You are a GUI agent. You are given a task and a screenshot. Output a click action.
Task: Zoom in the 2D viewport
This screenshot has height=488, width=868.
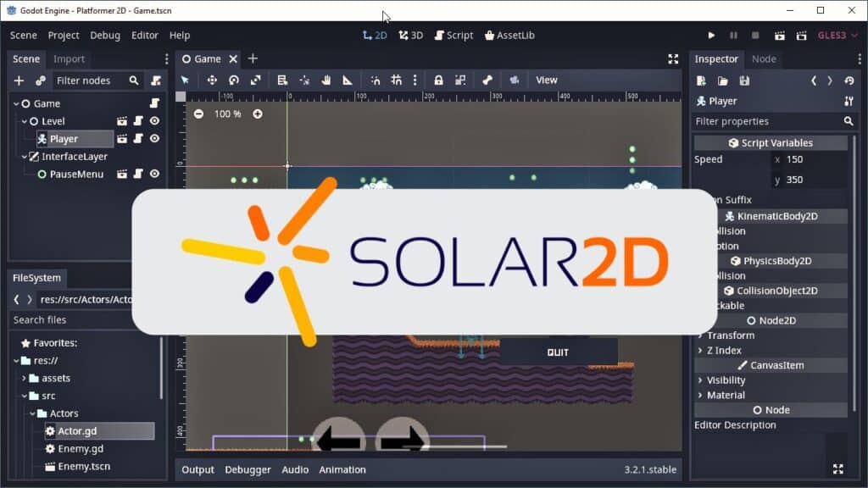[x=258, y=114]
